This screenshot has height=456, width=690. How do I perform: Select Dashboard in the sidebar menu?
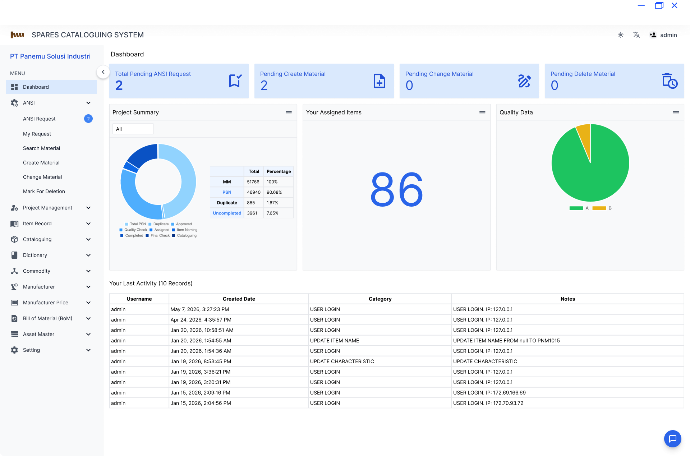pos(51,87)
